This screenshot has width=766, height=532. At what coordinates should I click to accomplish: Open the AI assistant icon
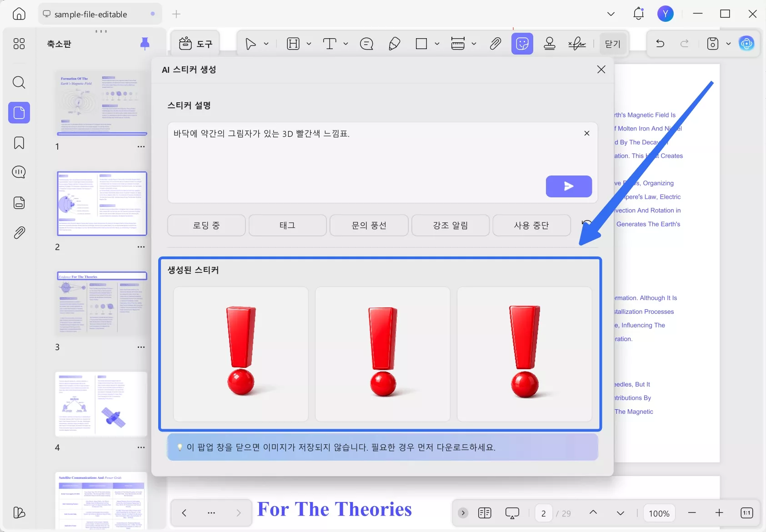point(746,44)
